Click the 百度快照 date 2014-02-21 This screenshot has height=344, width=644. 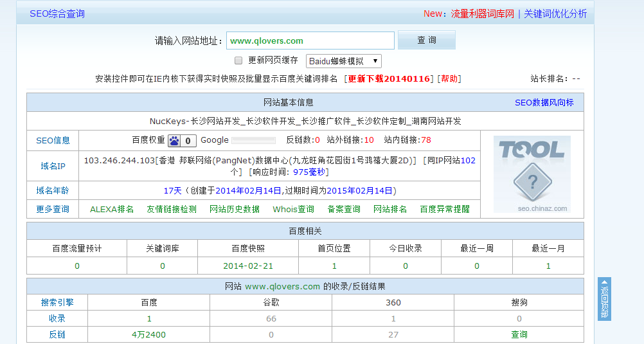point(248,266)
